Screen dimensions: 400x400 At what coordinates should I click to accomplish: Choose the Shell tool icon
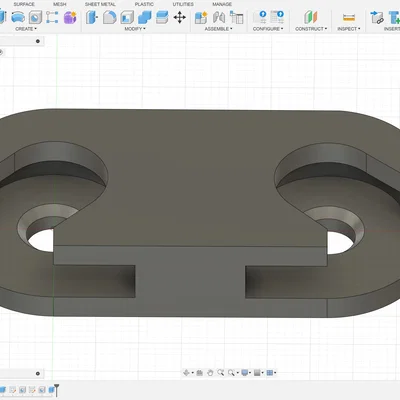point(127,17)
